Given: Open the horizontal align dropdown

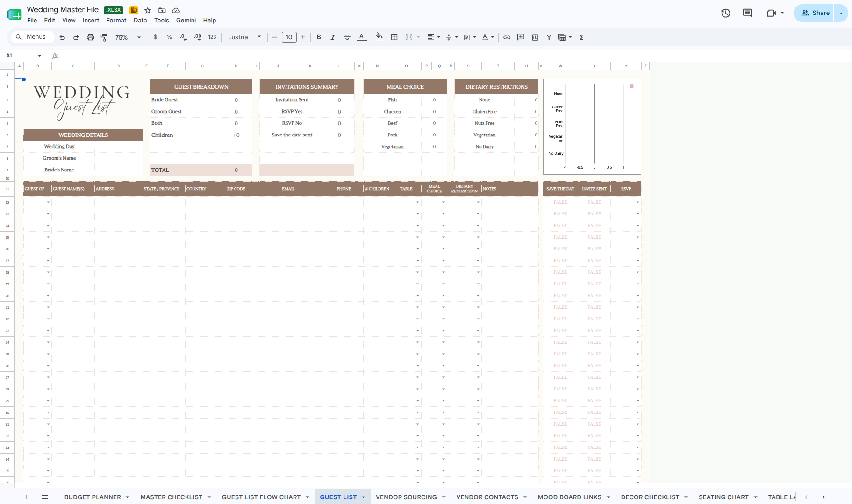Looking at the screenshot, I should click(x=434, y=37).
